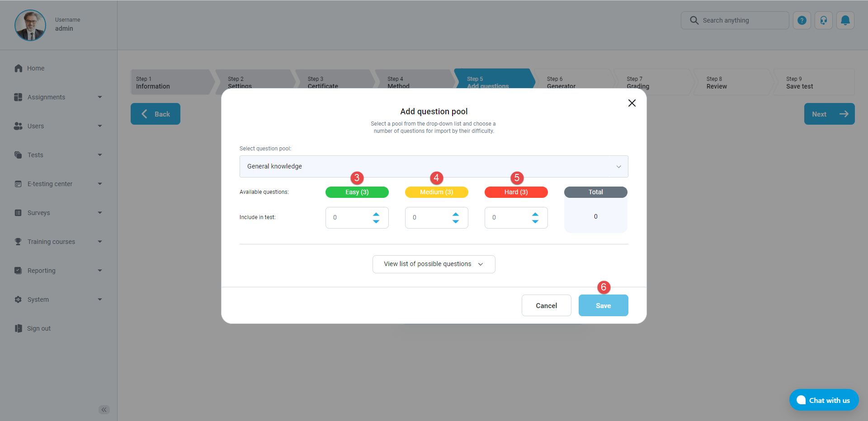Expand the Assignments sidebar menu
Viewport: 868px width, 421px height.
click(58, 97)
